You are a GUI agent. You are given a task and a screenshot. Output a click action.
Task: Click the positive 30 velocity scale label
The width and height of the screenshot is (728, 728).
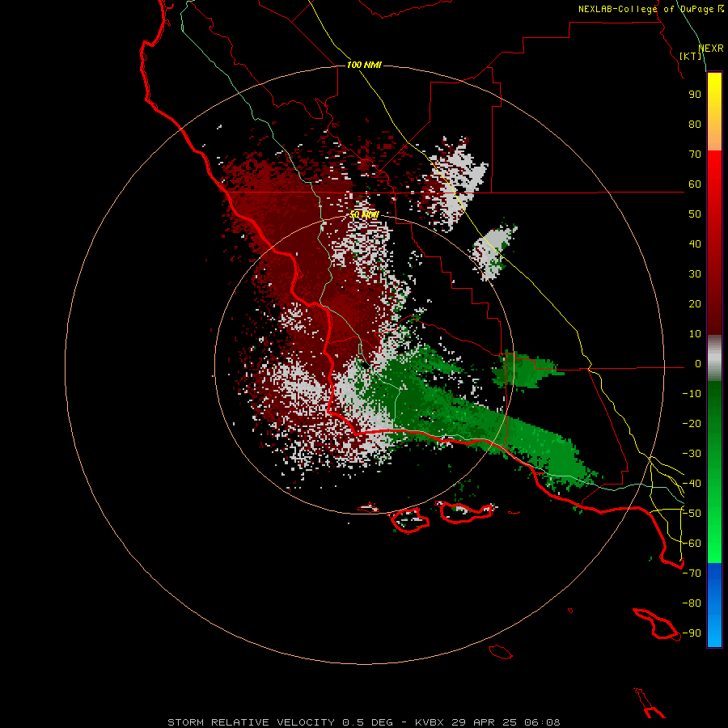(695, 274)
